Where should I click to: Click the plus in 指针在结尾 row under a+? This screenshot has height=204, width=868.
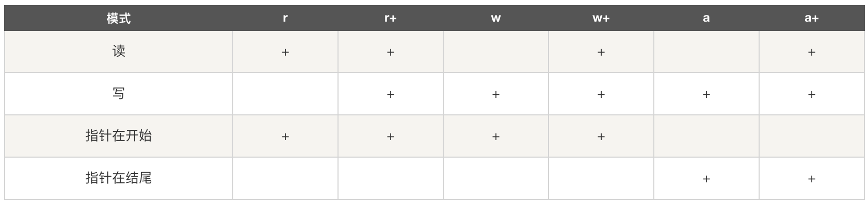click(812, 179)
